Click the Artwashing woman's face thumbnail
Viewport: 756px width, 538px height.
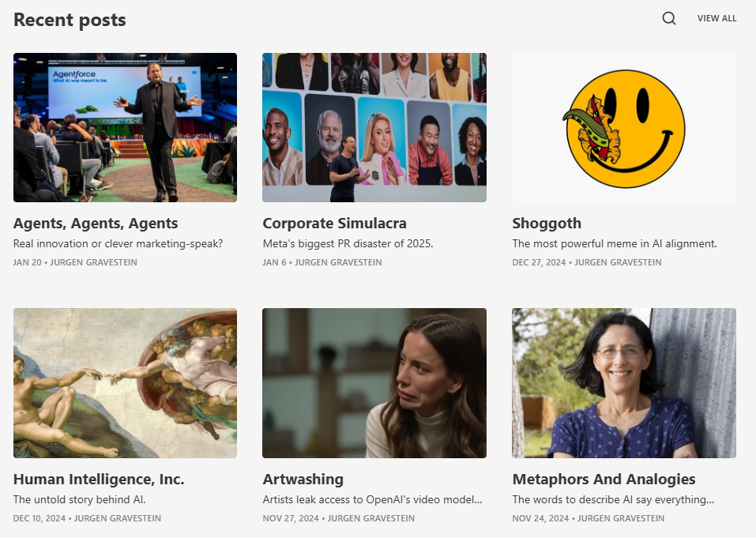coord(374,383)
